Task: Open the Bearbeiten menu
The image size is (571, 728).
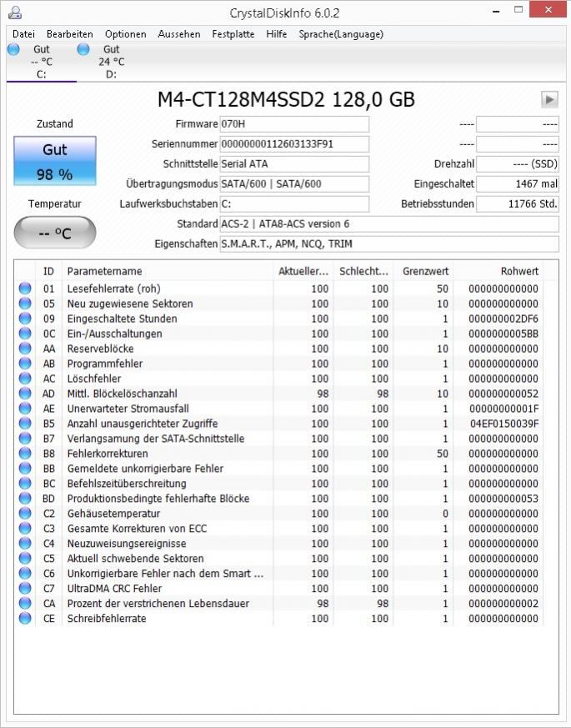Action: pyautogui.click(x=70, y=34)
